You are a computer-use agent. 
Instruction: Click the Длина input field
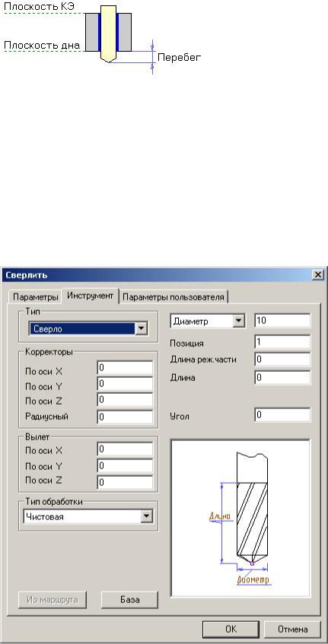282,377
